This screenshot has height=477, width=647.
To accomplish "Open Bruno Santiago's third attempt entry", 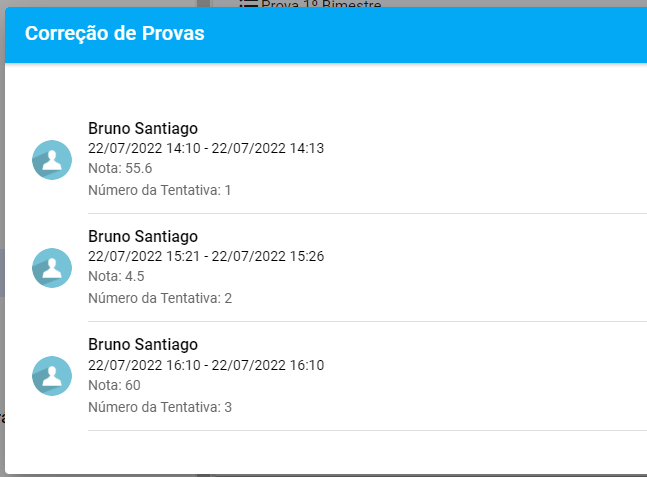I will (326, 376).
